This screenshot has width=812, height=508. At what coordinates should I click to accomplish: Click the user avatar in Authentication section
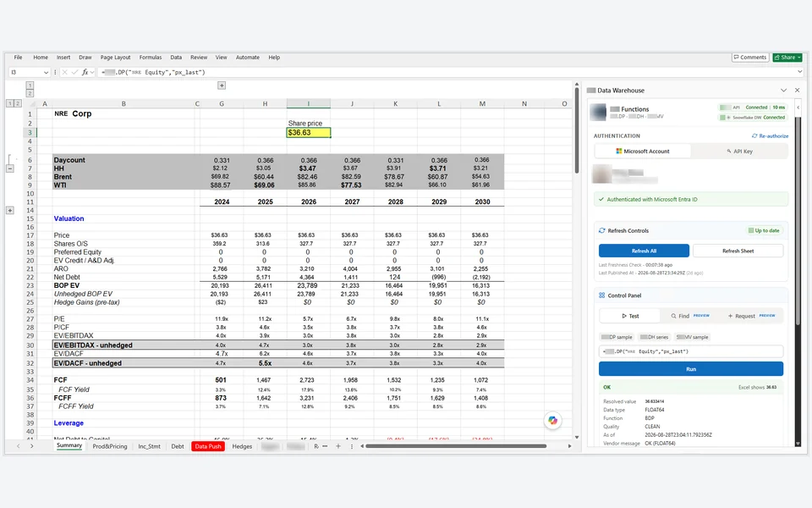pyautogui.click(x=601, y=174)
